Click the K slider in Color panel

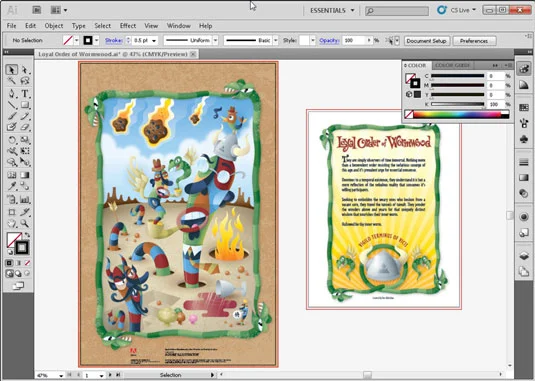[x=457, y=104]
